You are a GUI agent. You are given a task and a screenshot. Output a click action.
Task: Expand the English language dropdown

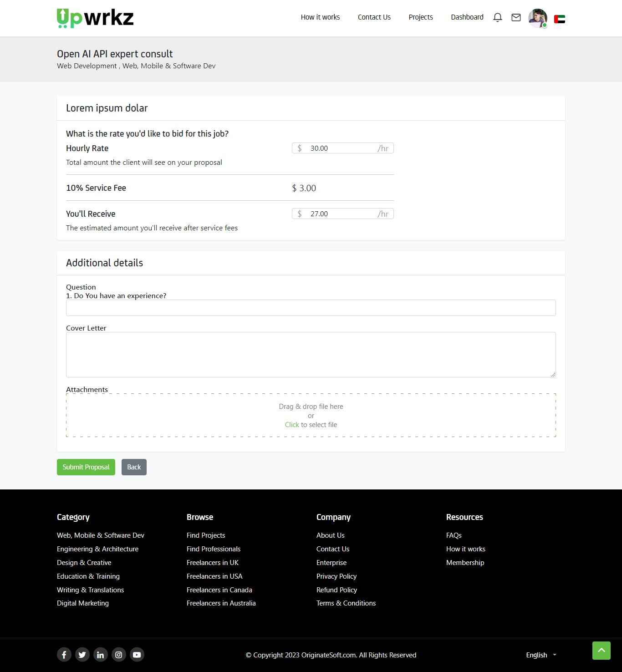(541, 655)
